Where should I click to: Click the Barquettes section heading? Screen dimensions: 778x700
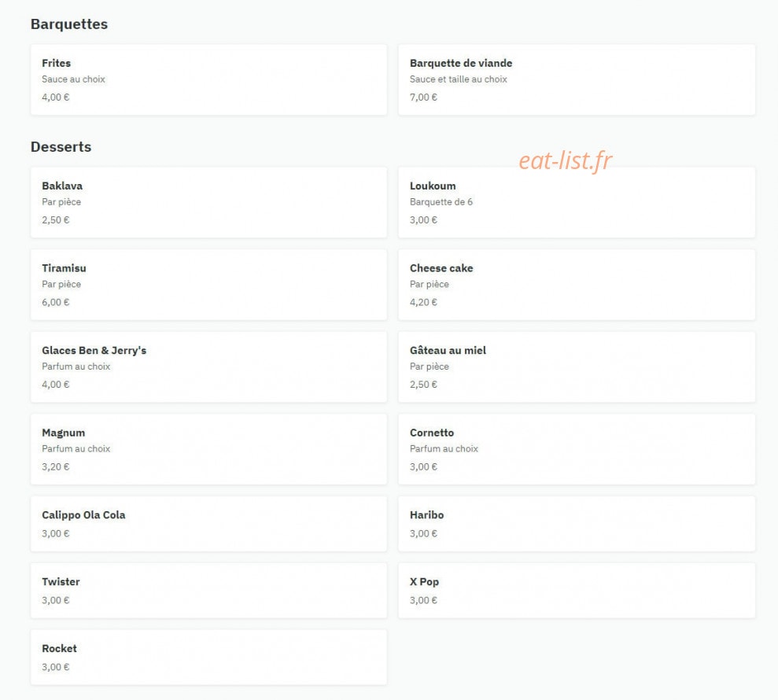coord(69,24)
